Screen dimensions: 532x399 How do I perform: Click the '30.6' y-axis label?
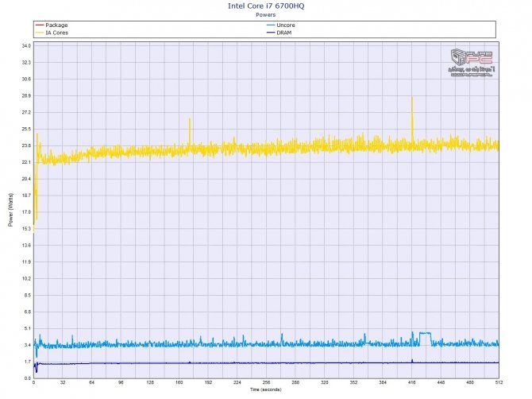tap(26, 79)
